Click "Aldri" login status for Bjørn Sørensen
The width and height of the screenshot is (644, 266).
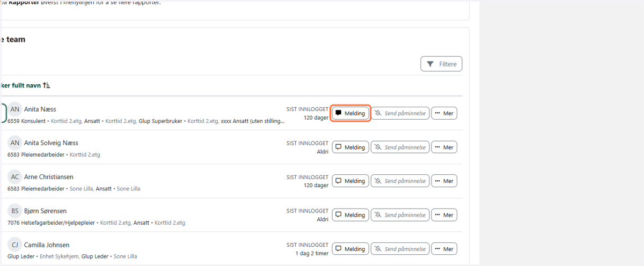[323, 219]
